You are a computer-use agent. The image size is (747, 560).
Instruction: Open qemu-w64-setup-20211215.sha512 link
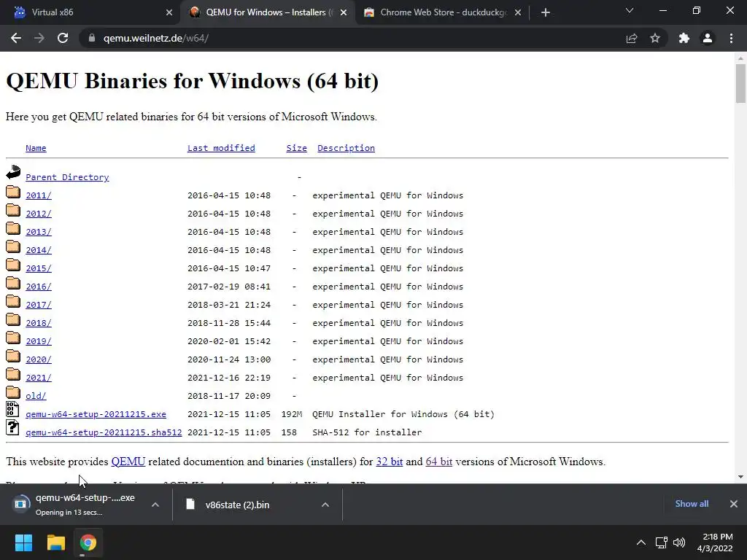click(x=104, y=432)
